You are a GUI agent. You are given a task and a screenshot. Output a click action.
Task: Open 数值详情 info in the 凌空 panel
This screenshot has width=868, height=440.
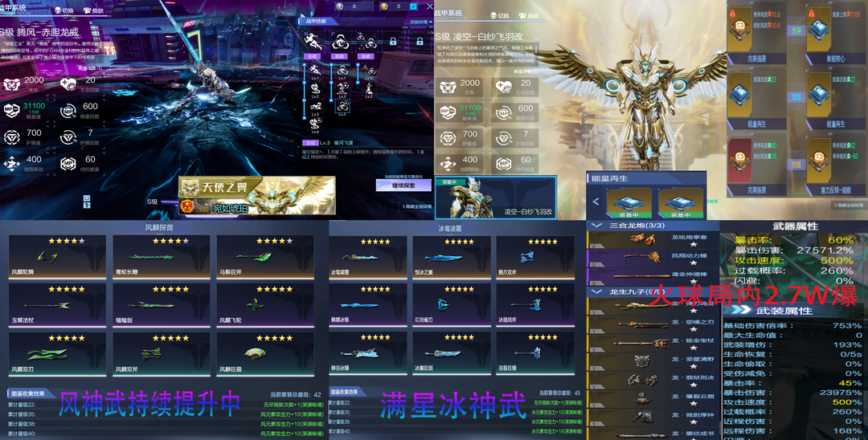[x=526, y=71]
